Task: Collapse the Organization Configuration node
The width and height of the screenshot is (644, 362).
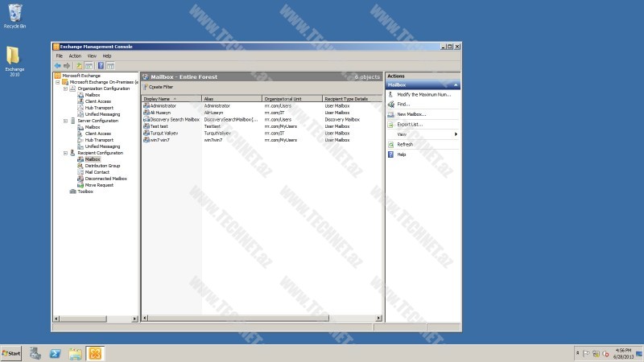Action: point(64,88)
